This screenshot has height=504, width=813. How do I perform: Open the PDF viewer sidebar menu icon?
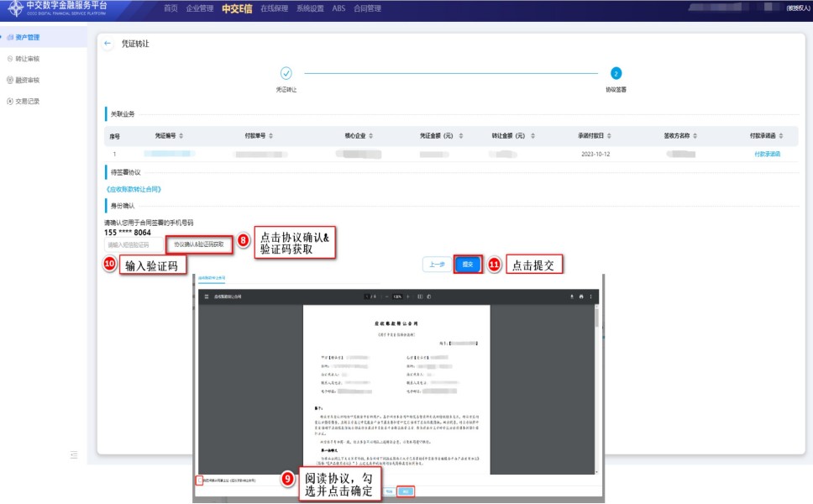coord(207,297)
